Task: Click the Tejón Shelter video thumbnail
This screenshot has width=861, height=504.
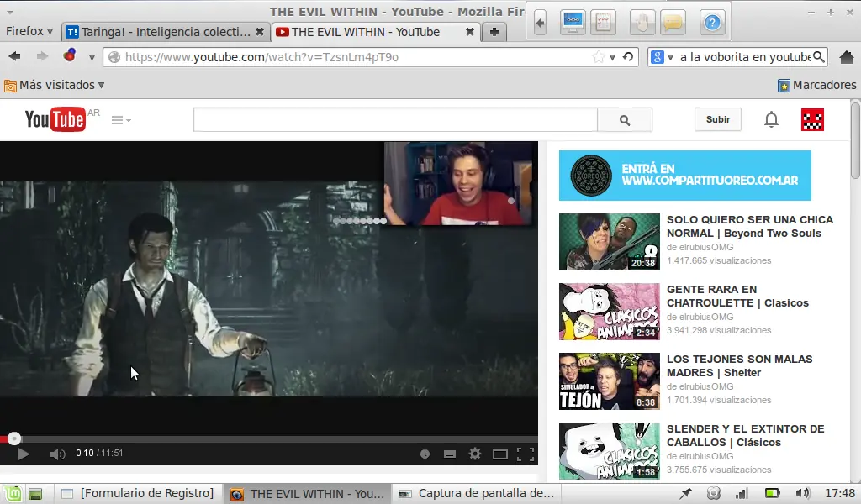Action: (x=610, y=381)
